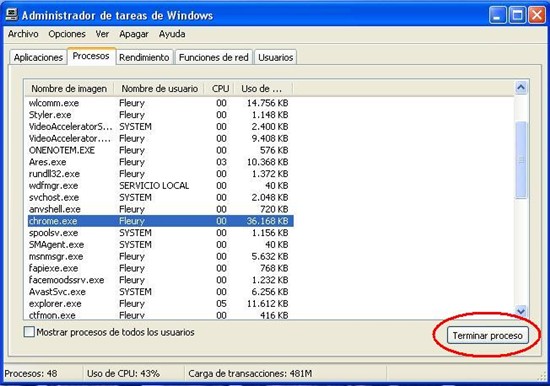Click the scrollbar down arrow
The width and height of the screenshot is (550, 386).
pos(521,311)
